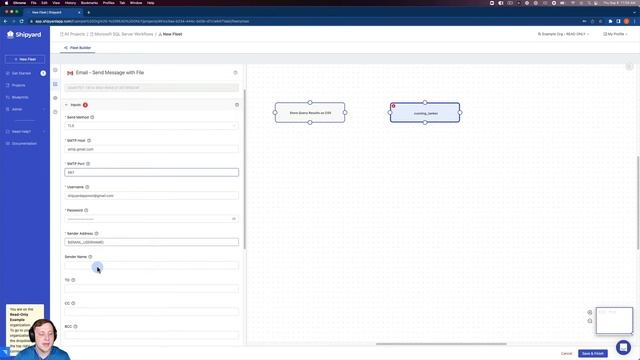This screenshot has width=640, height=360.
Task: Click the SMTP Port info icon
Action: pos(88,164)
